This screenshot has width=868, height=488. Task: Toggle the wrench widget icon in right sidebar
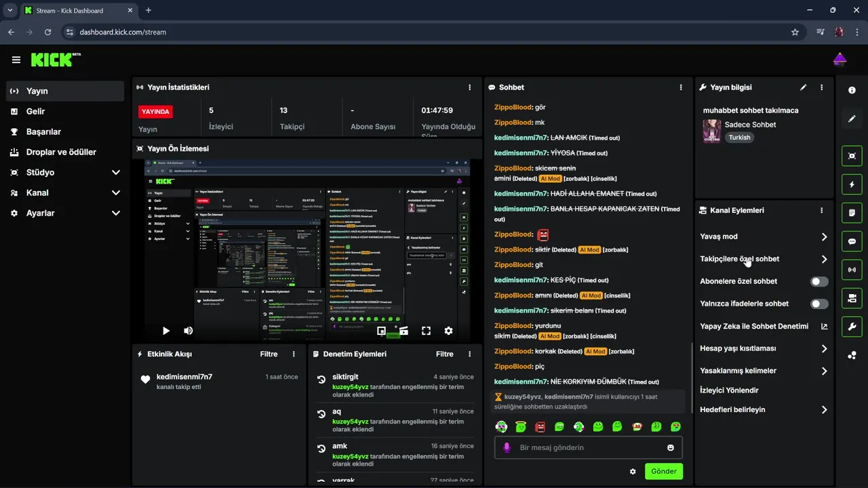(x=852, y=327)
